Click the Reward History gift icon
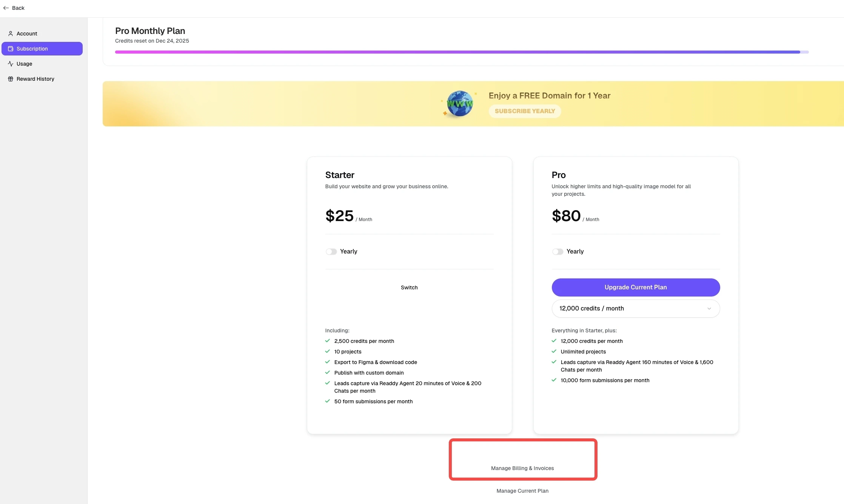This screenshot has height=504, width=844. pyautogui.click(x=11, y=79)
